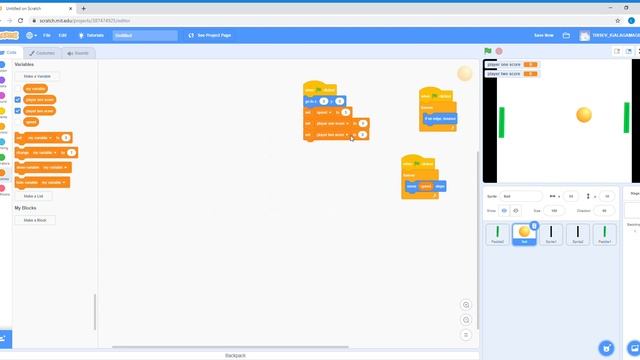Click the horizontal workspace scrollbar
The width and height of the screenshot is (640, 360).
coord(230,347)
